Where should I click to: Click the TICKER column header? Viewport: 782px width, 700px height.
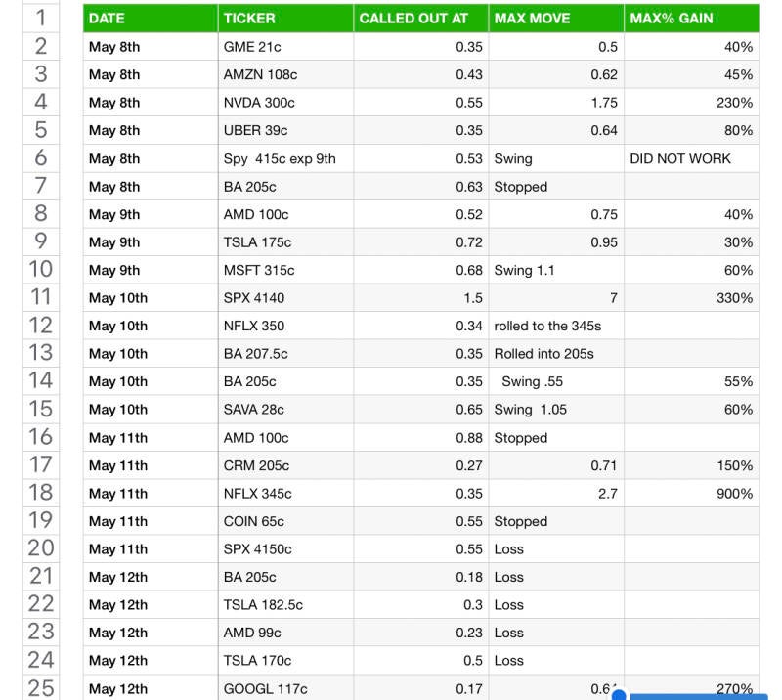(285, 18)
